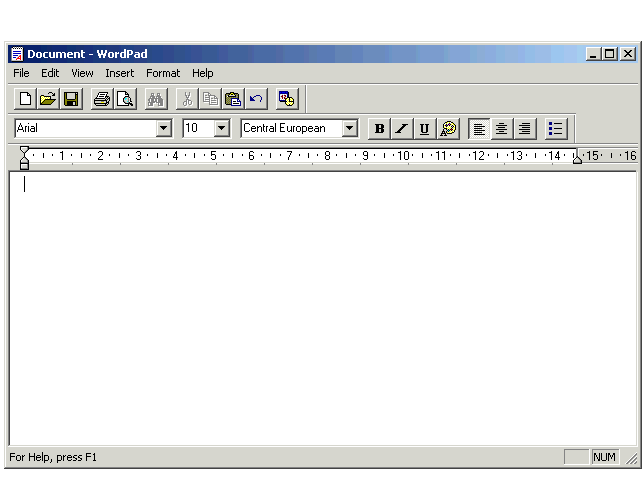The image size is (644, 484).
Task: Expand the Central European script dropdown arrow
Action: pyautogui.click(x=350, y=128)
